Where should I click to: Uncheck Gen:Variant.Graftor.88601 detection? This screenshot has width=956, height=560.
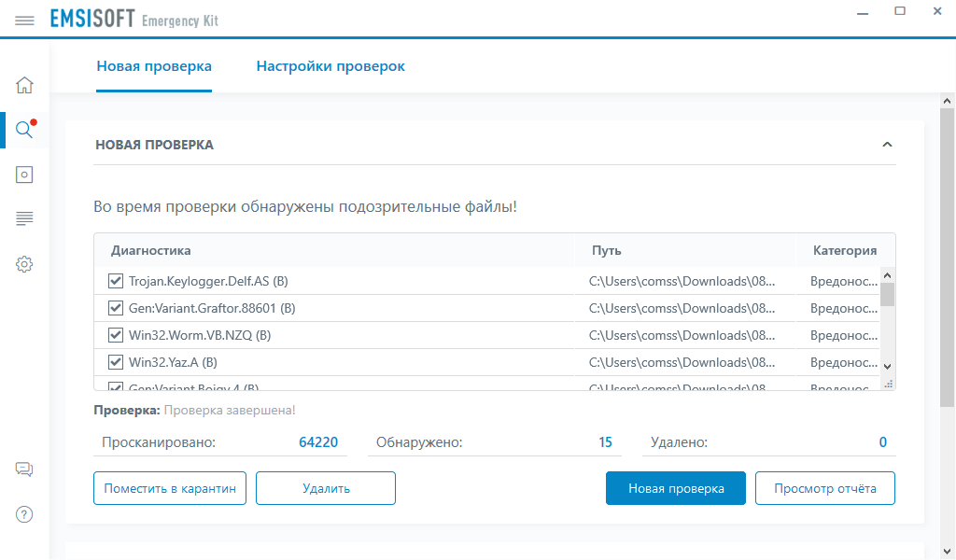tap(116, 308)
